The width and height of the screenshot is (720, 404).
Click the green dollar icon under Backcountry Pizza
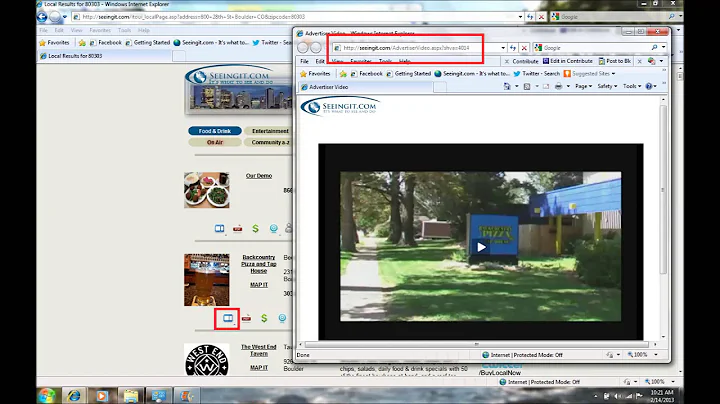point(264,318)
